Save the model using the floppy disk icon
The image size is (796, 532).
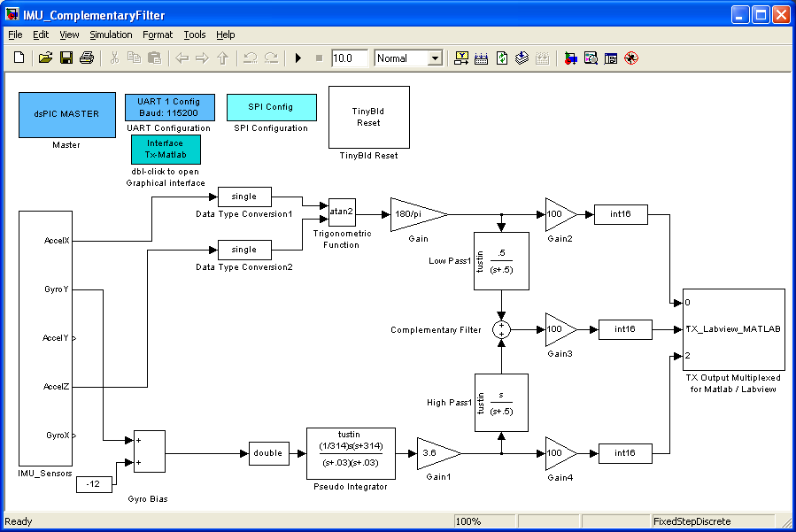(66, 58)
